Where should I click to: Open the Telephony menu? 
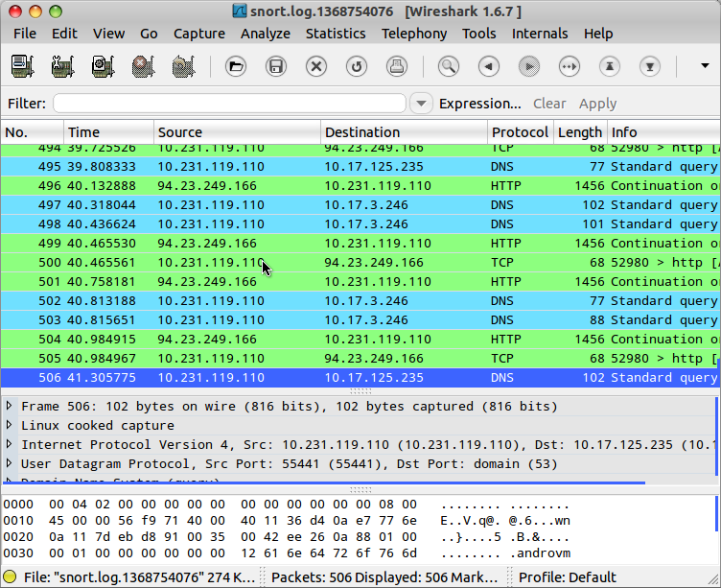click(x=414, y=34)
